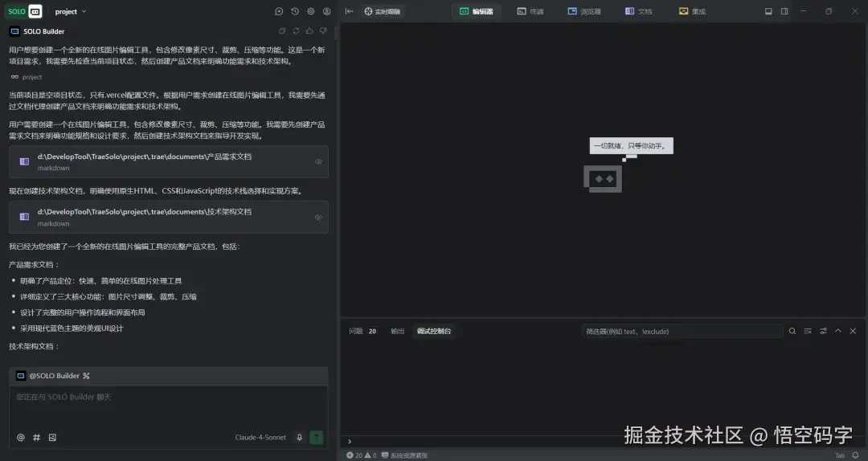Click the robot placeholder icon in the editor
The image size is (868, 461).
(603, 179)
